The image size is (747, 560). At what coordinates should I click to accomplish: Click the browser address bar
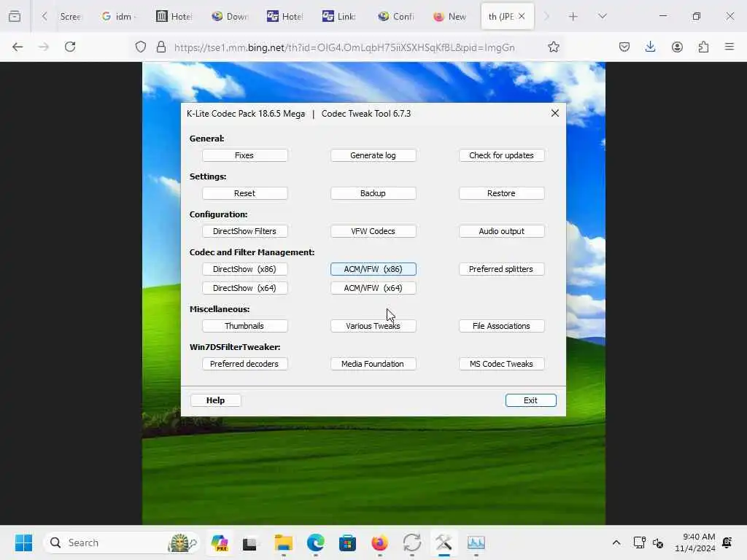pos(344,47)
